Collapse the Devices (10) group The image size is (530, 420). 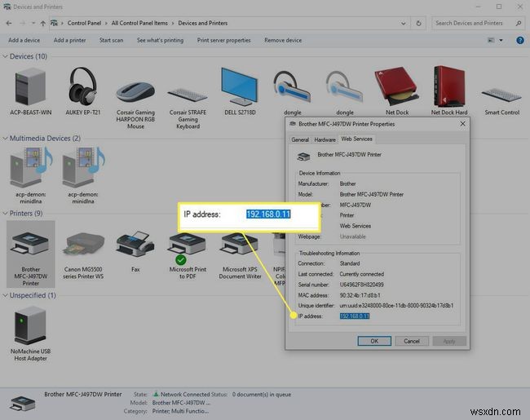5,56
